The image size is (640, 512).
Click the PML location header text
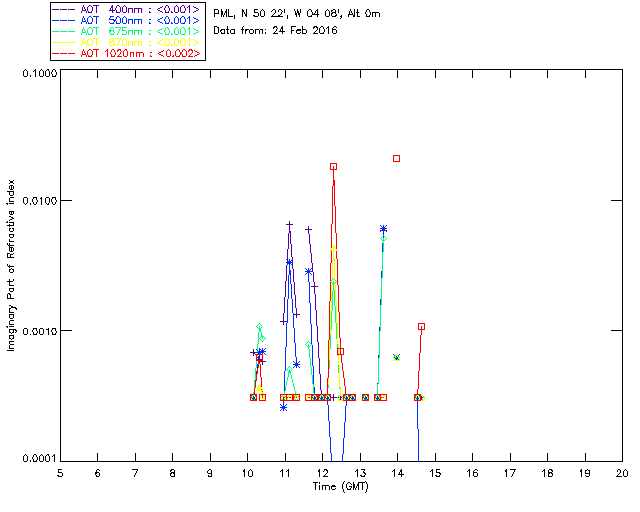pos(297,14)
